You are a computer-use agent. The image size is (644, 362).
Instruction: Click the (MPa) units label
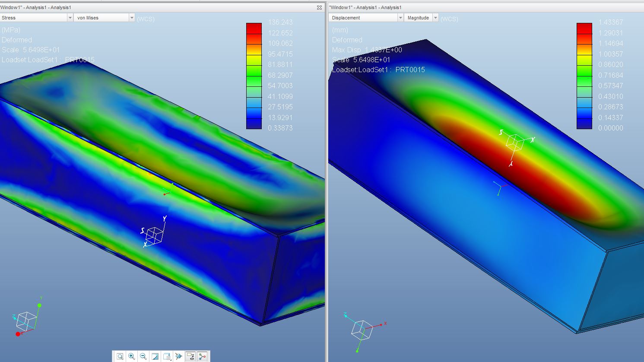coord(11,30)
